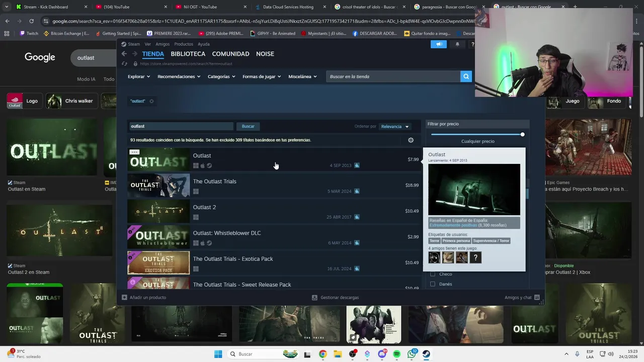Screen dimensions: 644x362
Task: Expand the Miscelánea menu
Action: point(303,76)
